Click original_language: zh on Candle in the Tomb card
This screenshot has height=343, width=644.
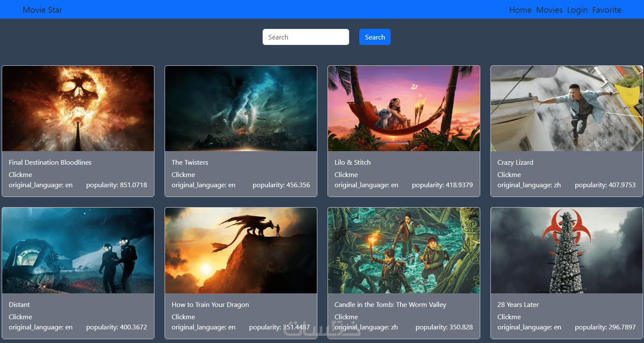click(366, 327)
